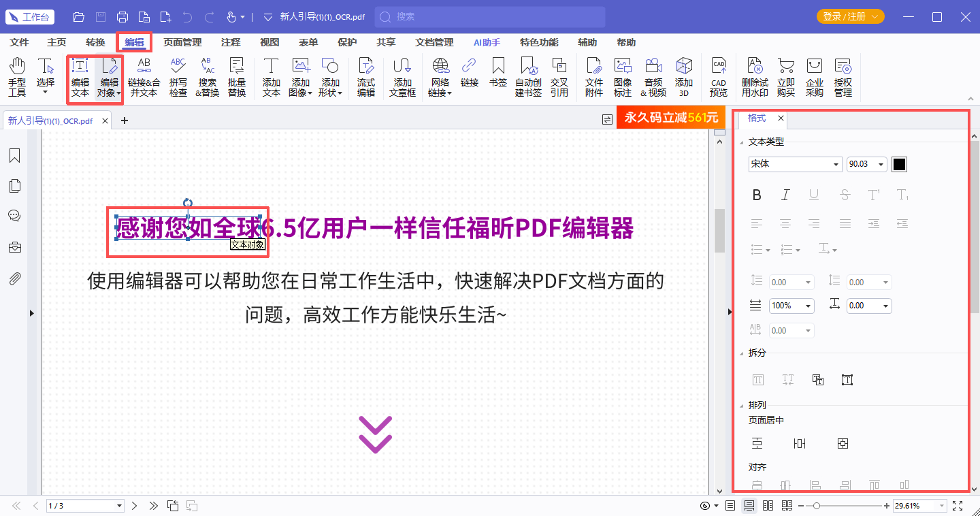Toggle underline in Format panel

tap(814, 195)
